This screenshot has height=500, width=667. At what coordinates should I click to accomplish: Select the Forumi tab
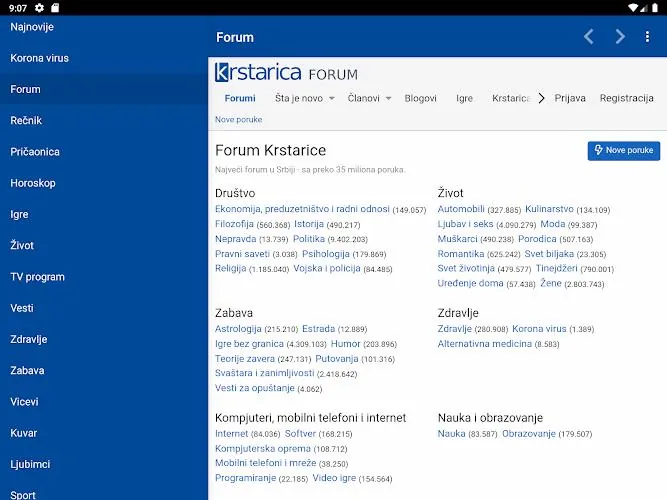[240, 98]
